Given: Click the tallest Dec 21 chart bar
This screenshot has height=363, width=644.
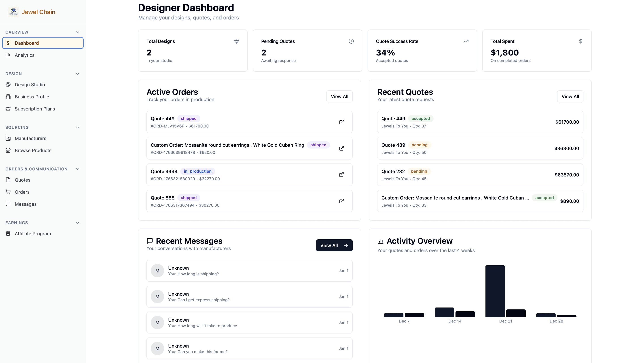Looking at the screenshot, I should tap(495, 291).
